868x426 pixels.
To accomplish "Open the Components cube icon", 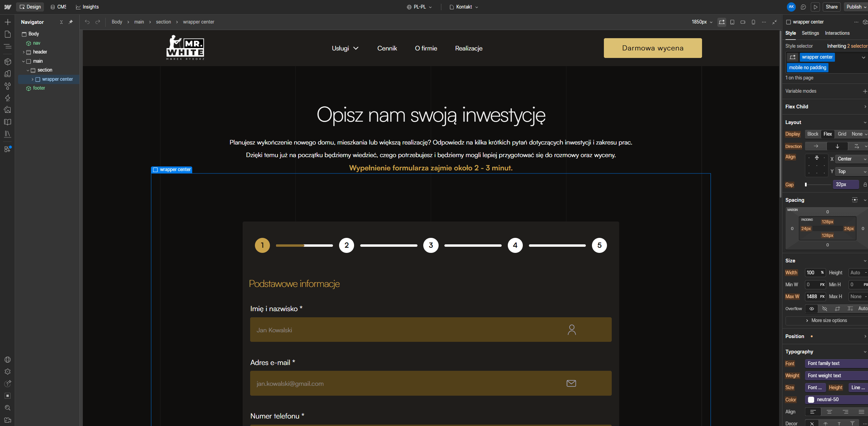I will [x=7, y=62].
